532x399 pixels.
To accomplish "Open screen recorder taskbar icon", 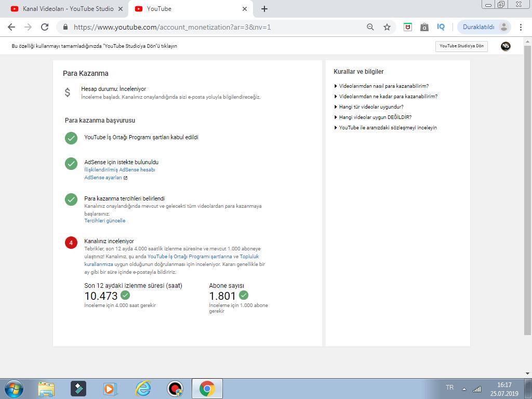I will pyautogui.click(x=175, y=389).
